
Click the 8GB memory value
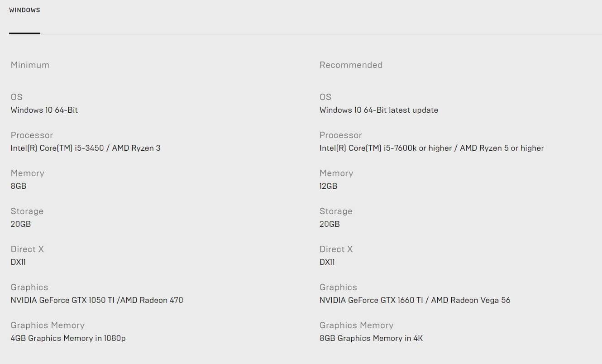[x=19, y=186]
